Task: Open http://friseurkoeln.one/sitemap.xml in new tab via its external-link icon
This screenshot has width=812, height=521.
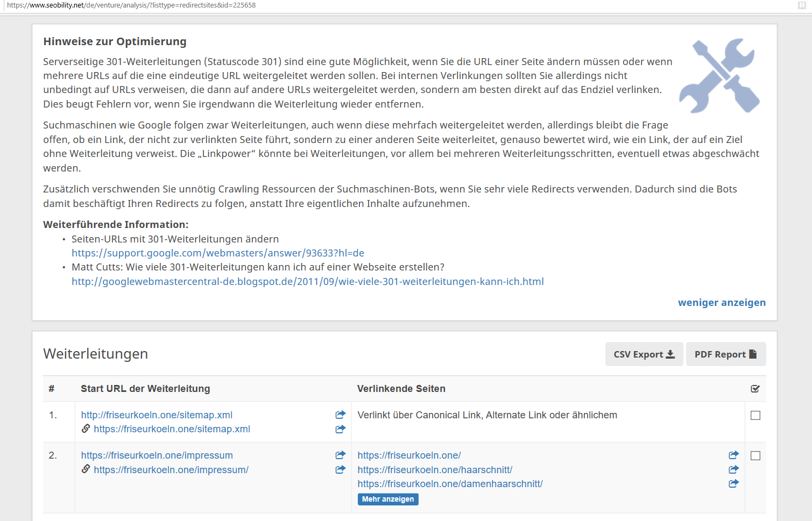Action: (x=340, y=415)
